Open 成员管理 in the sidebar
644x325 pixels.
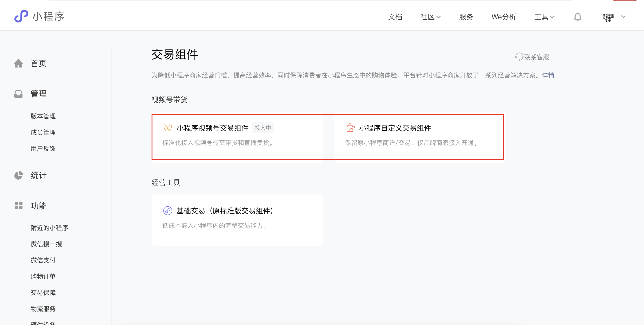pyautogui.click(x=43, y=132)
